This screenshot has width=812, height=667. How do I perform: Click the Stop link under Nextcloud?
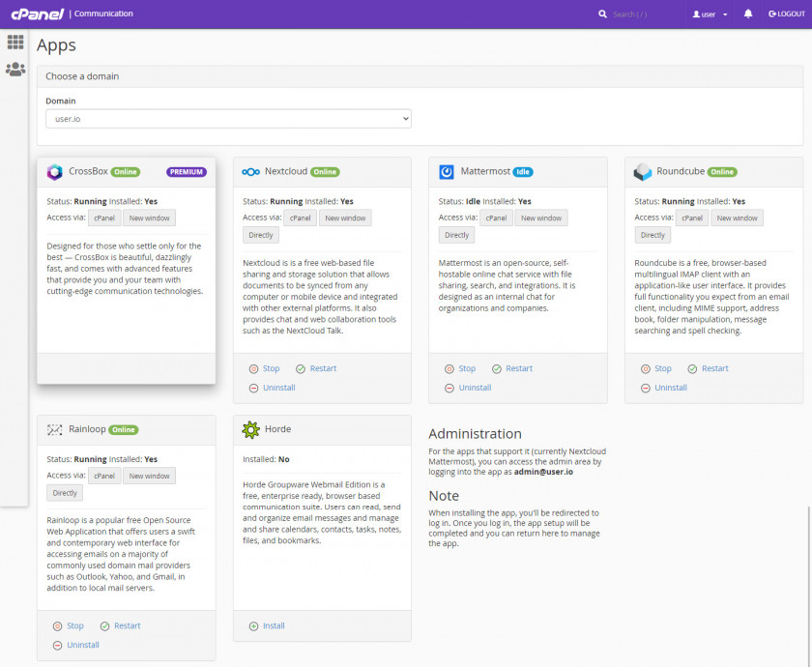(x=271, y=368)
